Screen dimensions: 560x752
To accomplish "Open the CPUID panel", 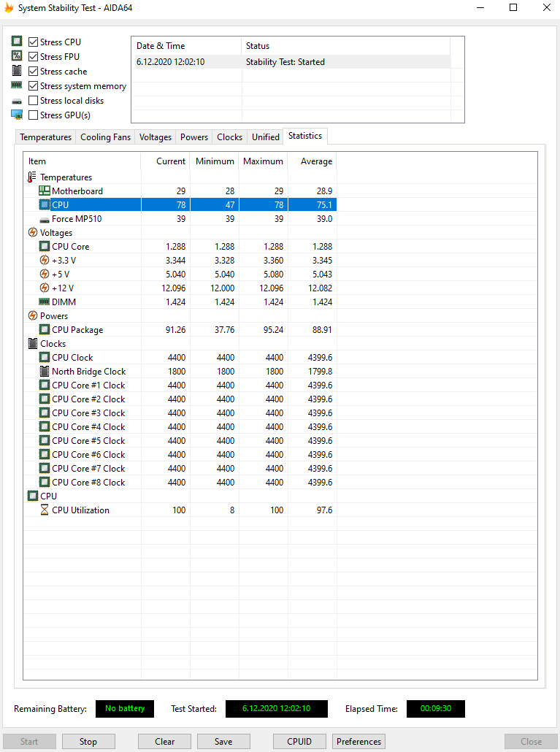I will (299, 742).
